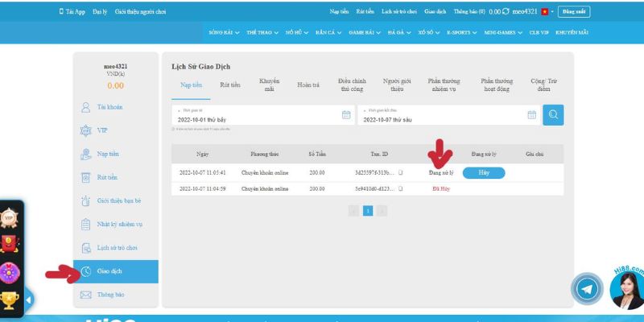Open the start date calendar icon
The image size is (644, 322).
point(347,115)
